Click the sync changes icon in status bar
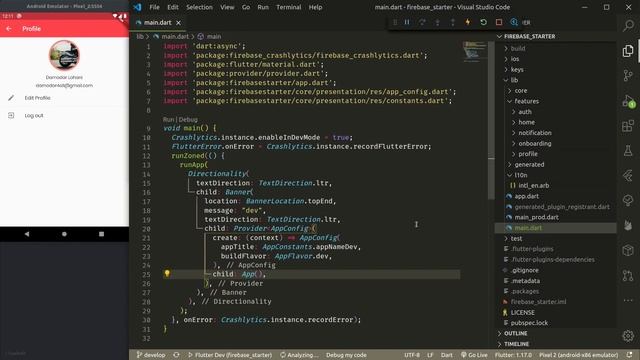This screenshot has height=360, width=640. [176, 355]
